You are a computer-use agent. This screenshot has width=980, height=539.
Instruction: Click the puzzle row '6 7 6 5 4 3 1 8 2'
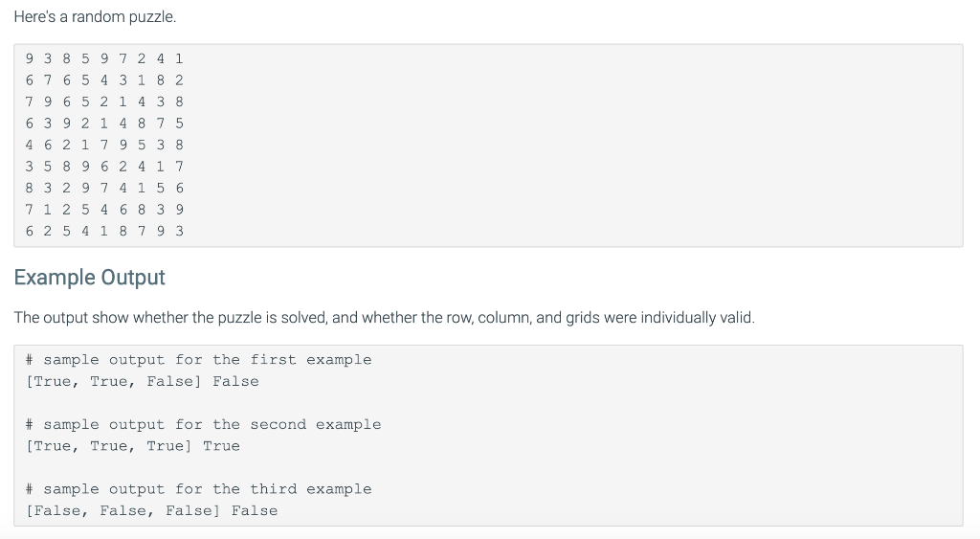pos(104,80)
